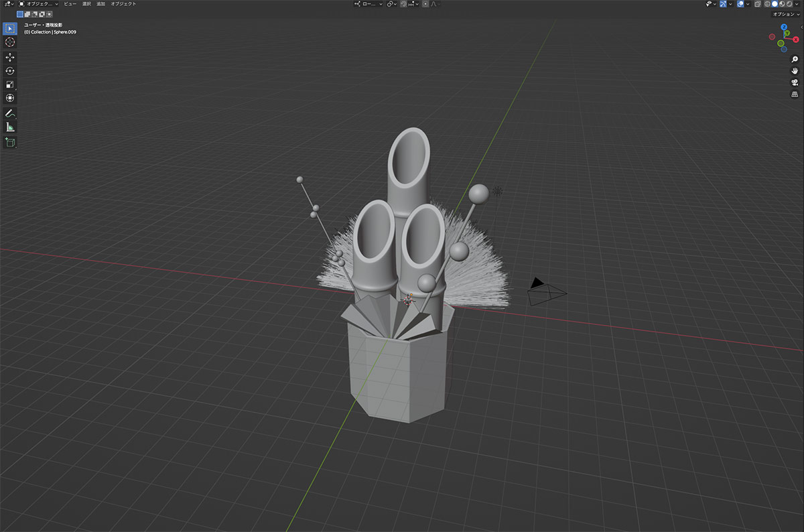Toggle camera view icon in viewport
This screenshot has width=804, height=532.
[795, 82]
